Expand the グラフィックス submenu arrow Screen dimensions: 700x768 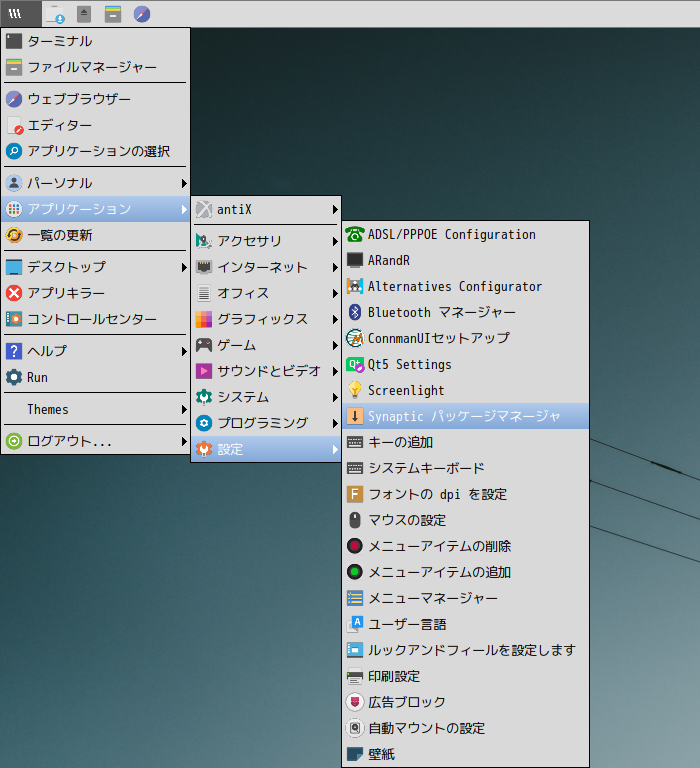[x=335, y=319]
